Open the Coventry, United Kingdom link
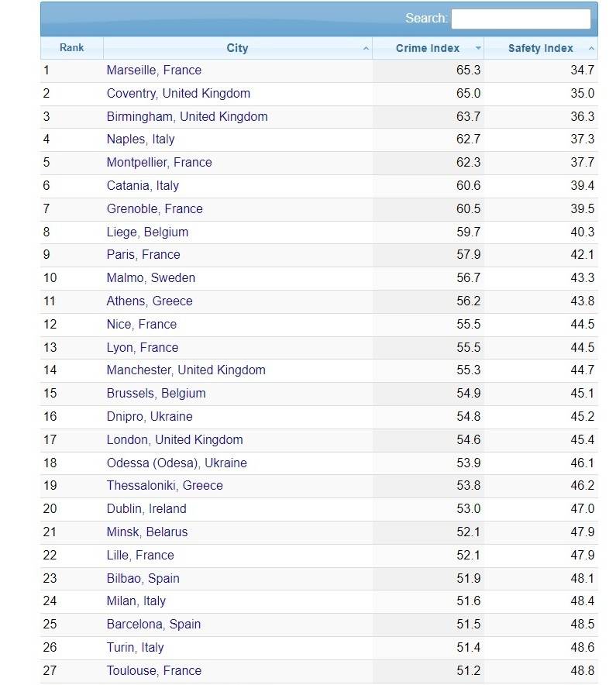The height and width of the screenshot is (685, 616). pos(178,94)
